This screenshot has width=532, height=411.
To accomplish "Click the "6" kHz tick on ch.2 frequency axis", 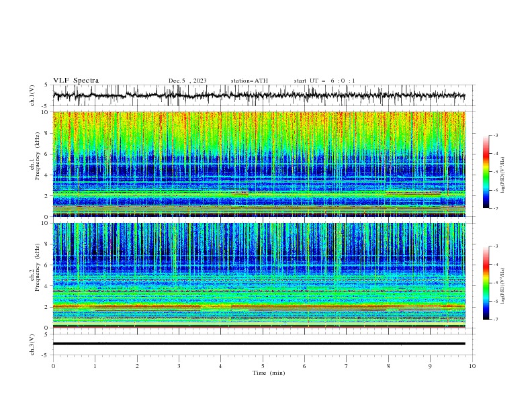I will click(47, 265).
